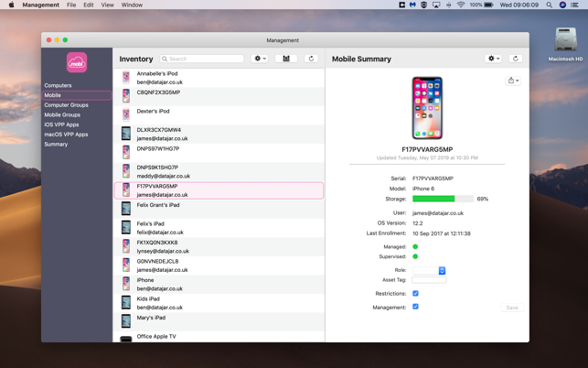Viewport: 588px width, 368px height.
Task: Open the Edit menu
Action: (89, 5)
